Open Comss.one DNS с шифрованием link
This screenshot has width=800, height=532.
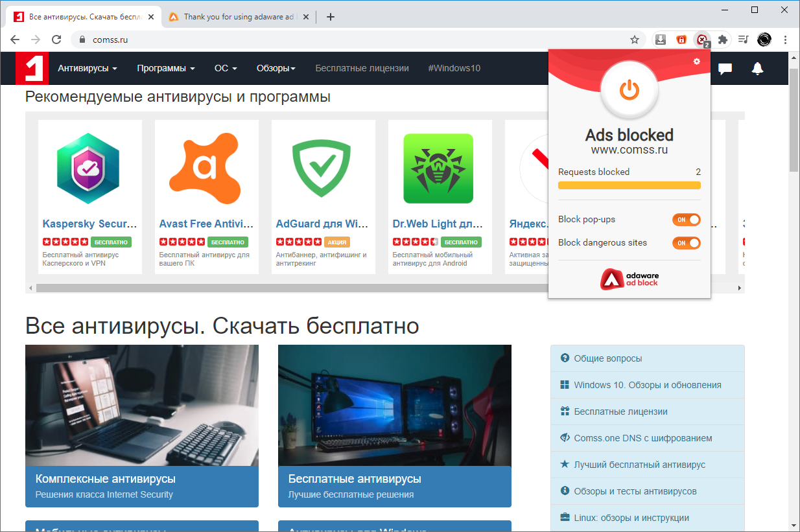coord(648,438)
